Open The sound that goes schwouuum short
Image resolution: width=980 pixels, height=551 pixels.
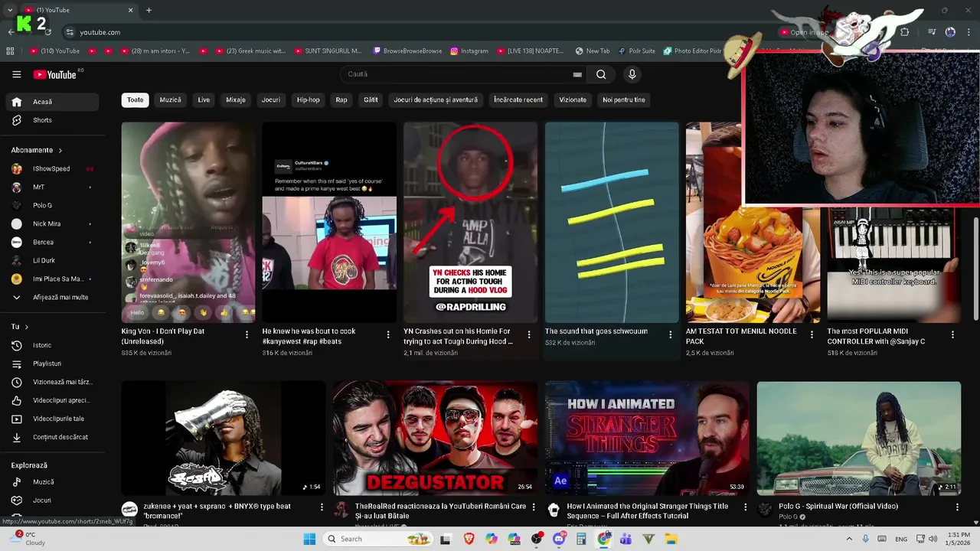point(612,222)
